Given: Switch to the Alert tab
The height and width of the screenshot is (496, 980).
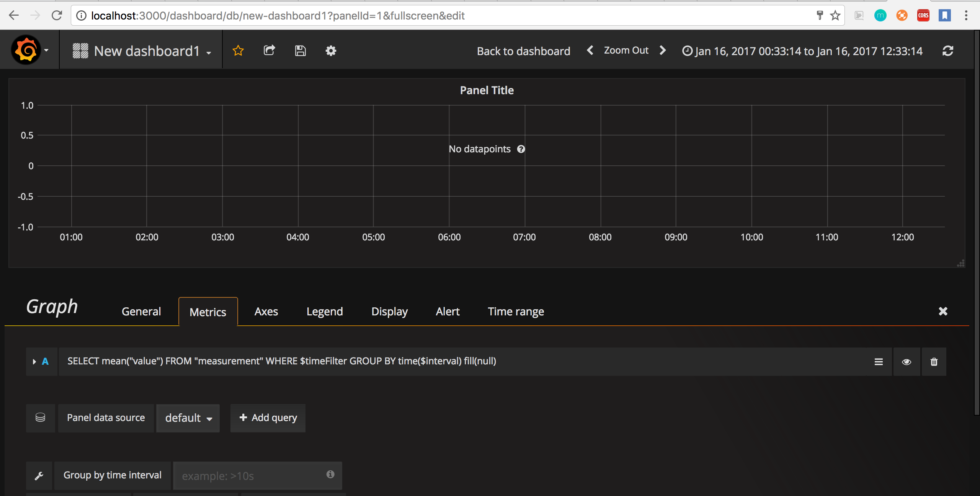Looking at the screenshot, I should [x=448, y=312].
